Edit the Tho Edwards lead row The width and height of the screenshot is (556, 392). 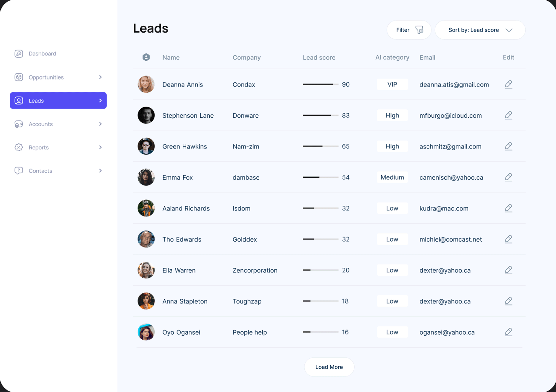[508, 239]
